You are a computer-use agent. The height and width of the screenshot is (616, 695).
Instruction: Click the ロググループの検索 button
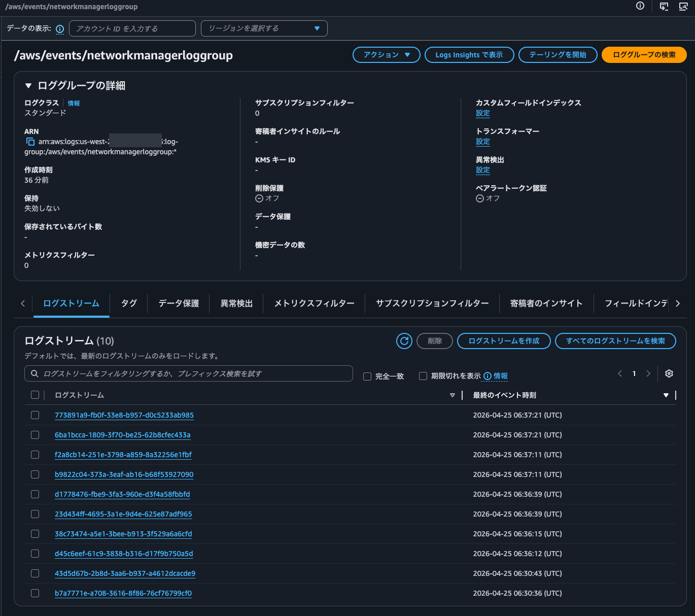click(644, 55)
